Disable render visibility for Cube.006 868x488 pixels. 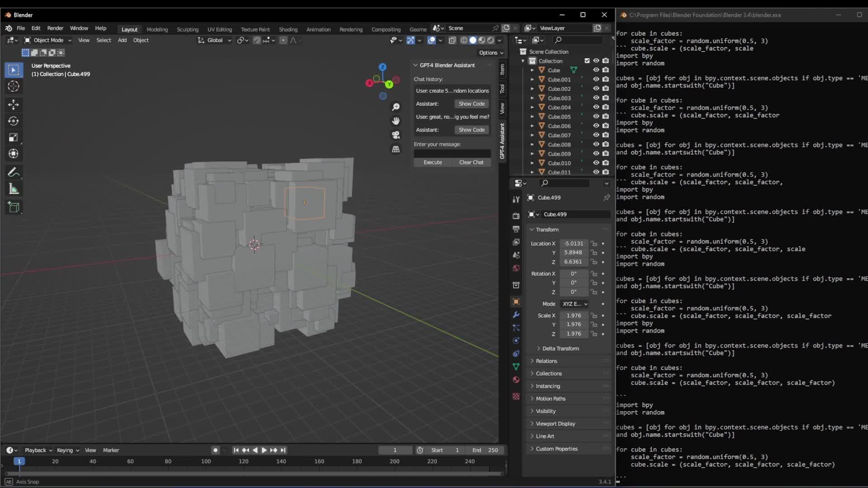pos(606,126)
